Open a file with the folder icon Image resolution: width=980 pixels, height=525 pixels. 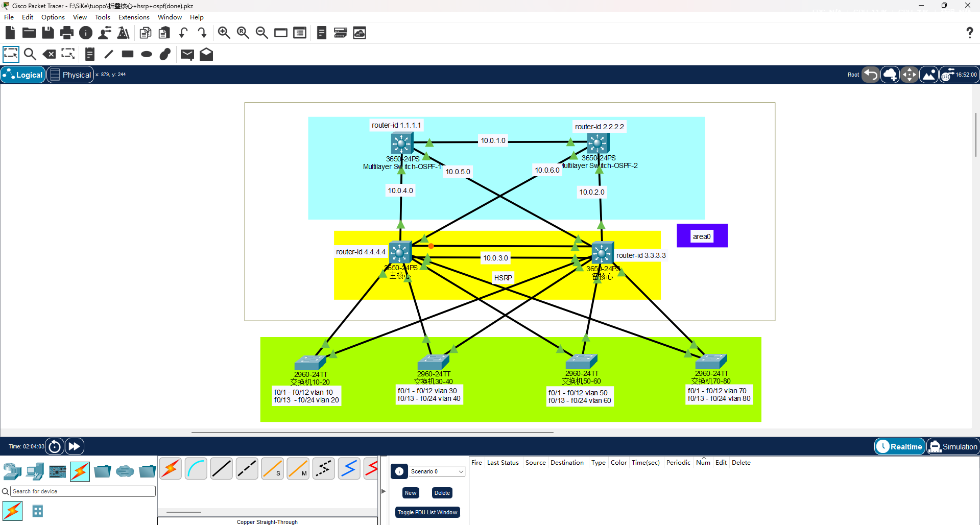pos(29,33)
